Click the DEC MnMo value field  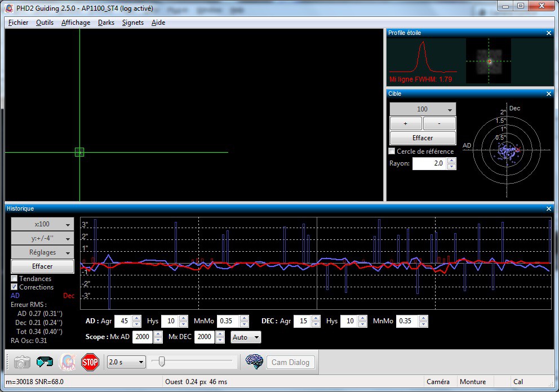click(408, 321)
